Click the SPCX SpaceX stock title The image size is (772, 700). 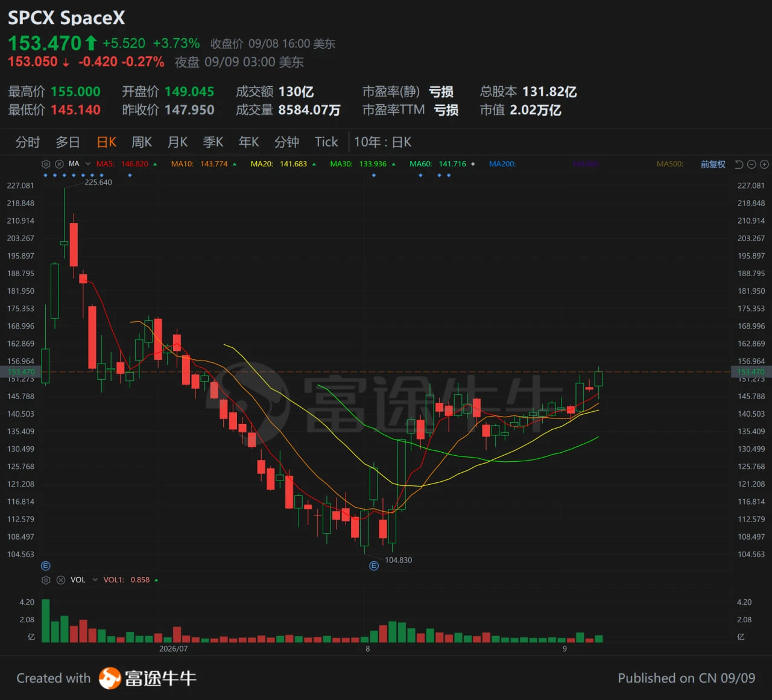tap(66, 18)
